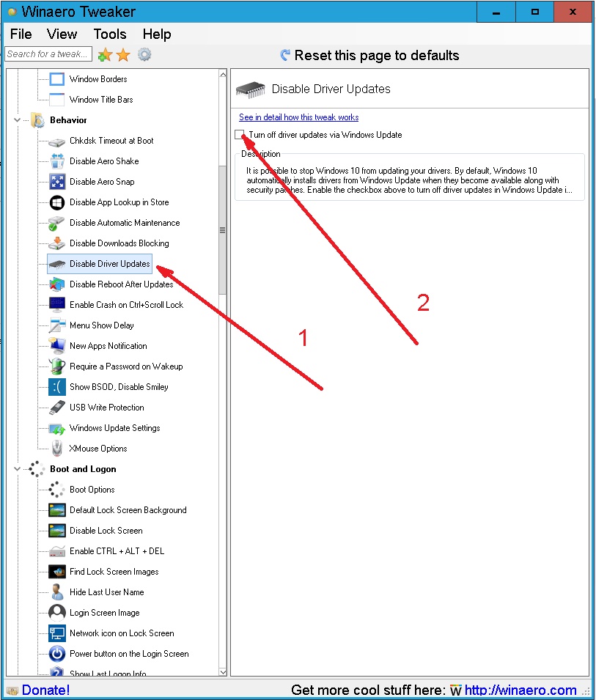The image size is (596, 700).
Task: Click the Network icon on Lock Screen icon
Action: pos(56,633)
